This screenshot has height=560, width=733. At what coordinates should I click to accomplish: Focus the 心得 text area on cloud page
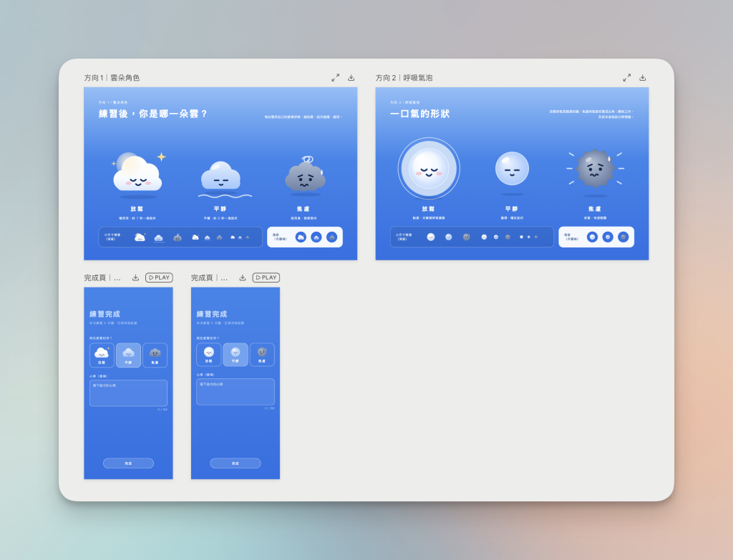pos(129,393)
